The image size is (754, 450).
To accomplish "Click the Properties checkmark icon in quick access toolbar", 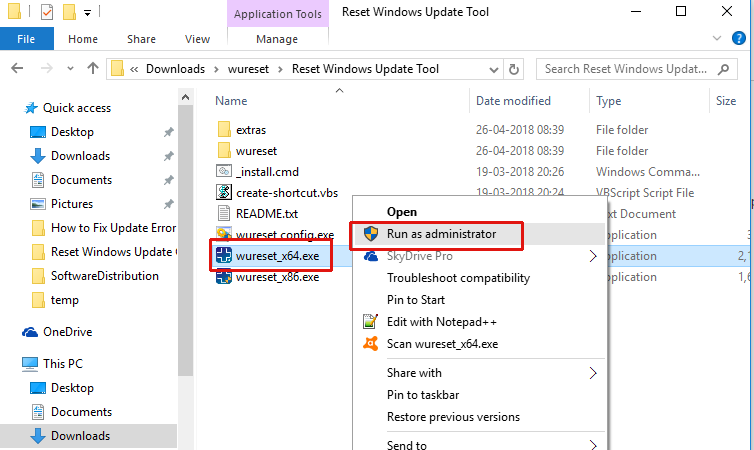I will [x=47, y=12].
